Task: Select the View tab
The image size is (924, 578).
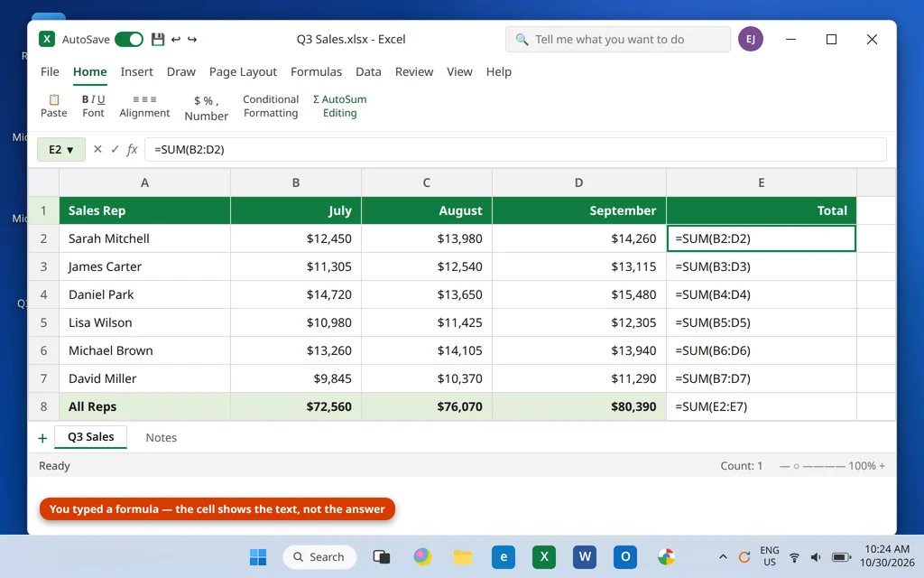Action: pyautogui.click(x=459, y=71)
